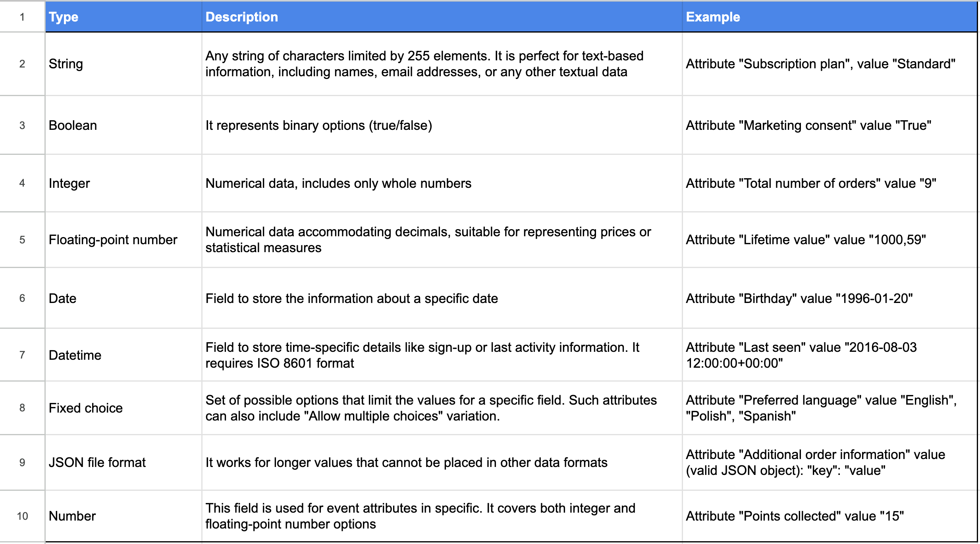The height and width of the screenshot is (544, 980).
Task: Select the Preferred language example cell
Action: [829, 408]
